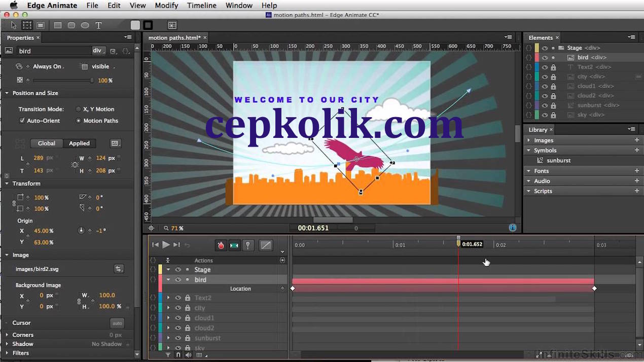Hide the Stage layer in timeline
Viewport: 644px width, 362px height.
[x=178, y=270]
